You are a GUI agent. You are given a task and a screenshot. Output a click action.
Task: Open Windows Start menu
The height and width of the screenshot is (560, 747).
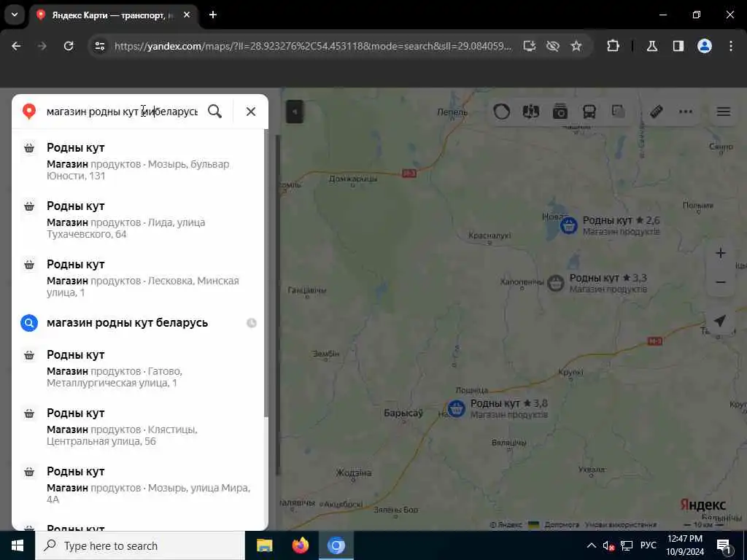[18, 545]
